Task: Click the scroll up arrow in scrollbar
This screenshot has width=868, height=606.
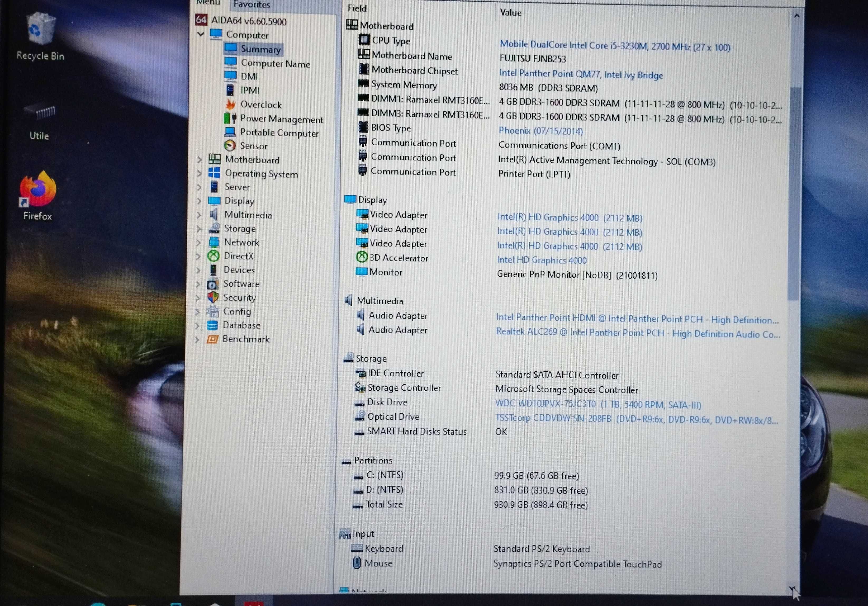Action: click(796, 16)
